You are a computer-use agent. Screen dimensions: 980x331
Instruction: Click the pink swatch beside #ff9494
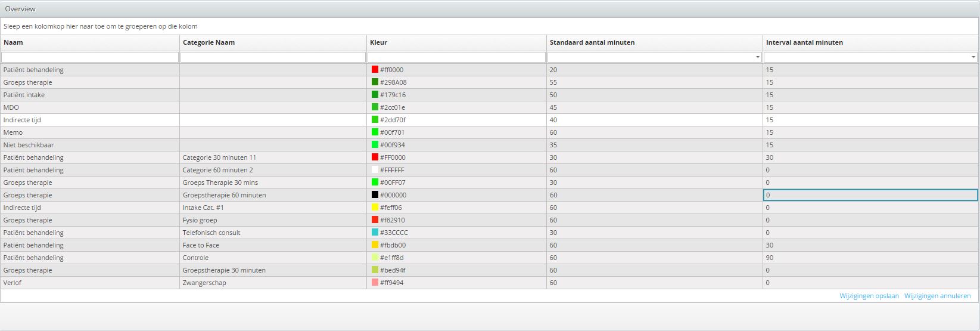(375, 283)
